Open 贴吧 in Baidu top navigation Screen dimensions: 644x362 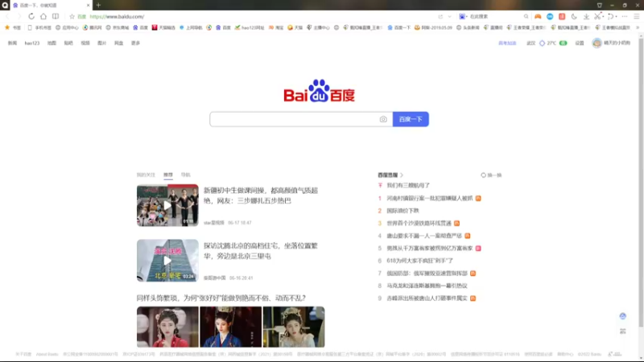click(68, 43)
